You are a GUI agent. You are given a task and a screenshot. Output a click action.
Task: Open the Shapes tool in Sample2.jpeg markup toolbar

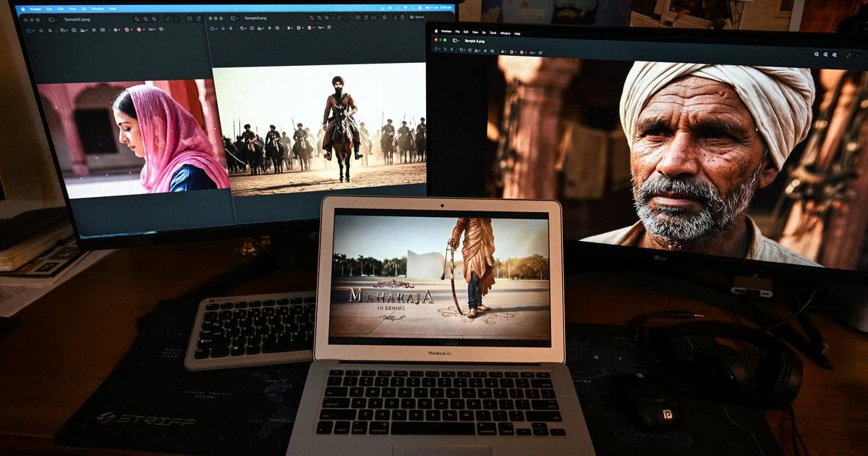pos(63,30)
